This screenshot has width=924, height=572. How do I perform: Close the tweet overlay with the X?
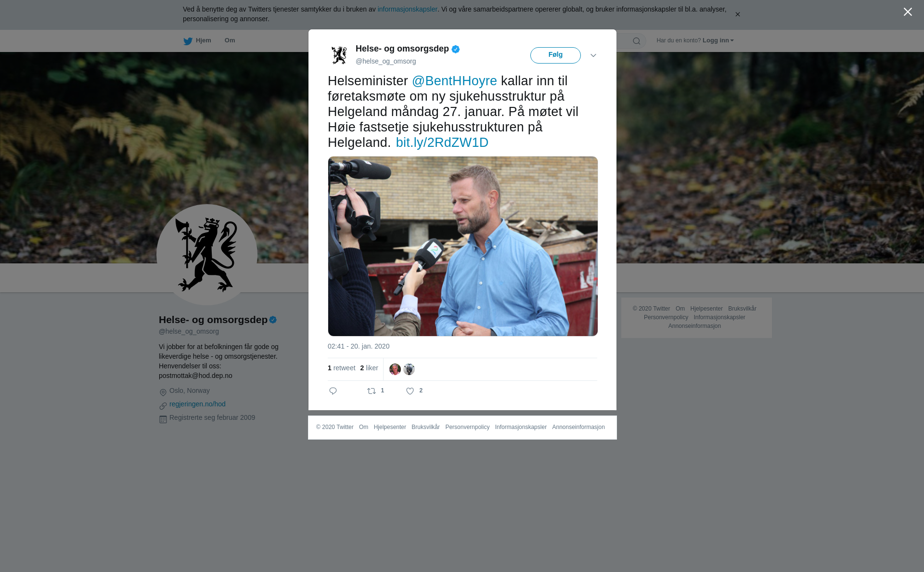pos(908,12)
